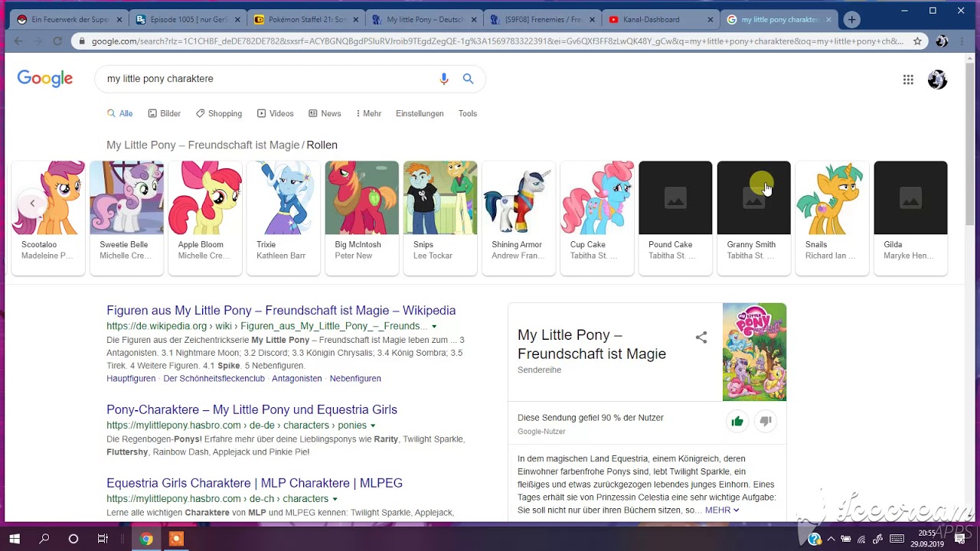This screenshot has height=551, width=980.
Task: Click the Chrome profile icon in toolbar
Action: pos(942,41)
